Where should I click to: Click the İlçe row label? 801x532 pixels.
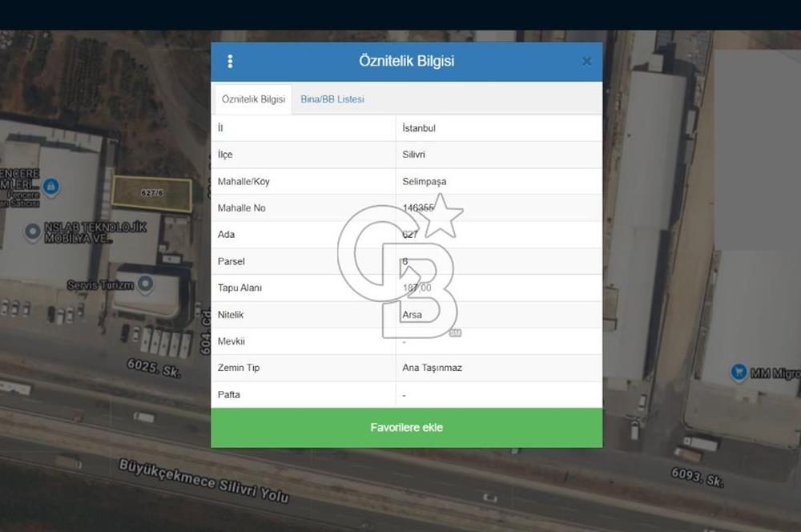coord(225,155)
